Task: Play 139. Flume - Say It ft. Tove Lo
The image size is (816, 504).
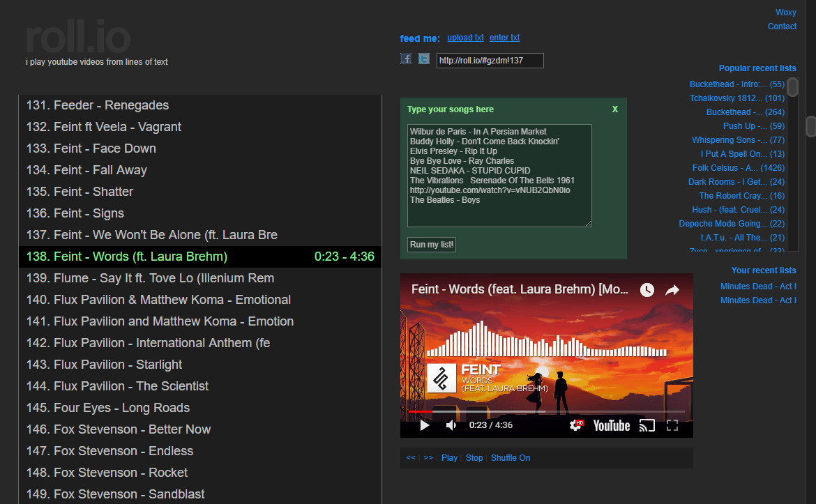Action: (x=200, y=278)
